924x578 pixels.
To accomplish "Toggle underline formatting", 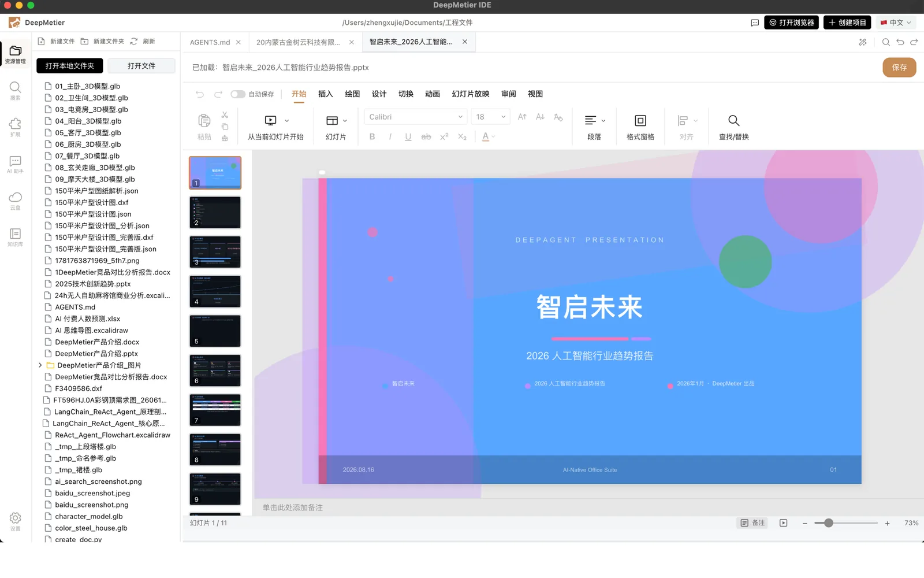I will pos(408,137).
